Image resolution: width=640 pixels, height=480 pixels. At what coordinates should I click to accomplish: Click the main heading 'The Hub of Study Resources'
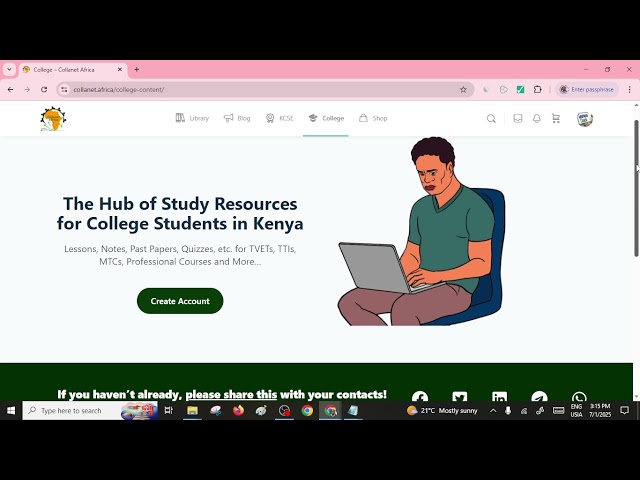(x=180, y=204)
